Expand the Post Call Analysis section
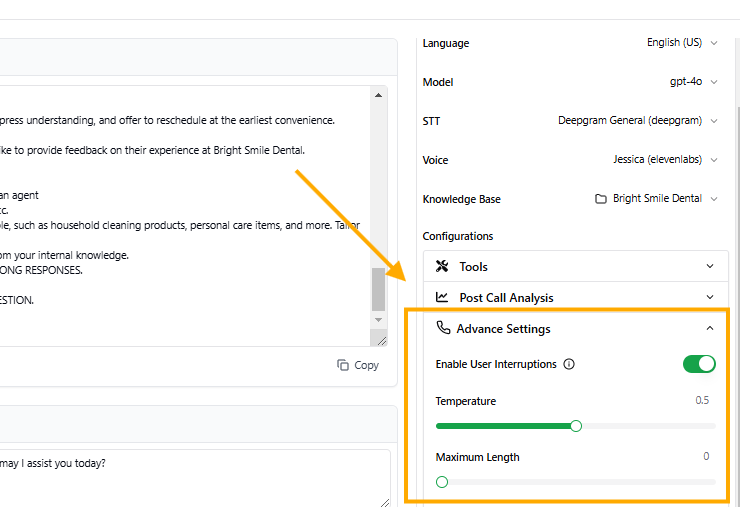Image resolution: width=740 pixels, height=507 pixels. [x=576, y=297]
